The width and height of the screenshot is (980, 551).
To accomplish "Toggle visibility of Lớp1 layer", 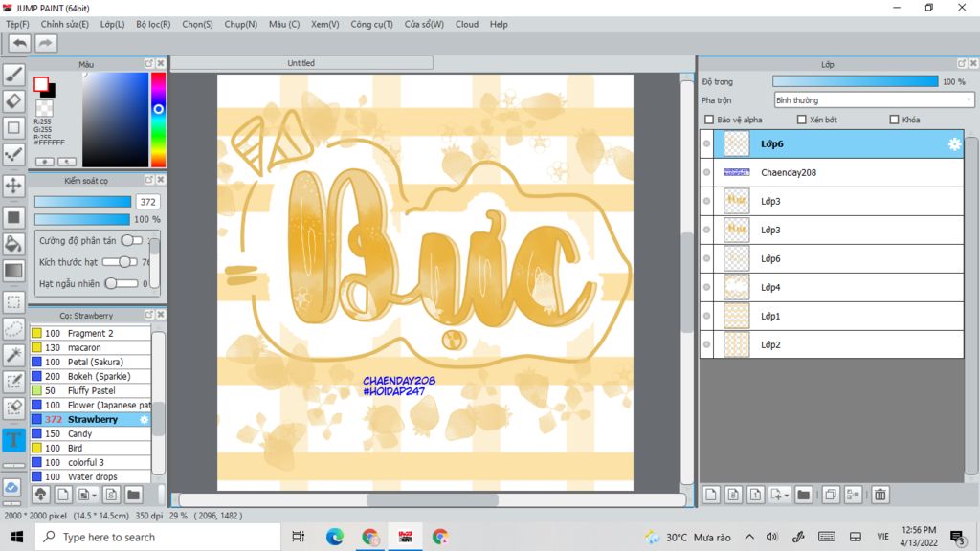I will point(707,316).
